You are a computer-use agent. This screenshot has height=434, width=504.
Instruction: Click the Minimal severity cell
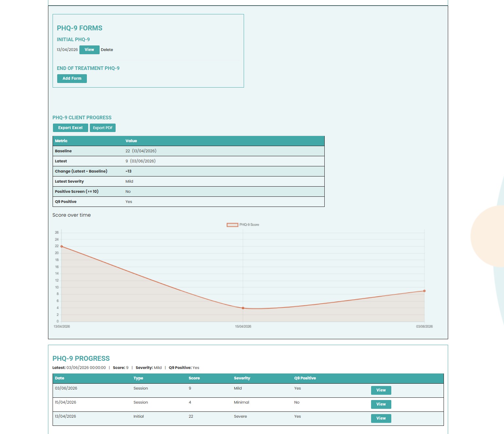click(241, 402)
